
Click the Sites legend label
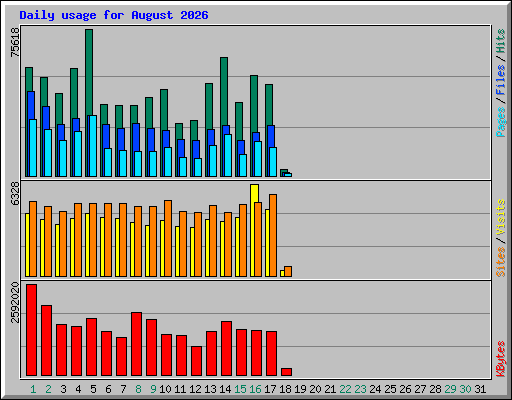[x=500, y=262]
